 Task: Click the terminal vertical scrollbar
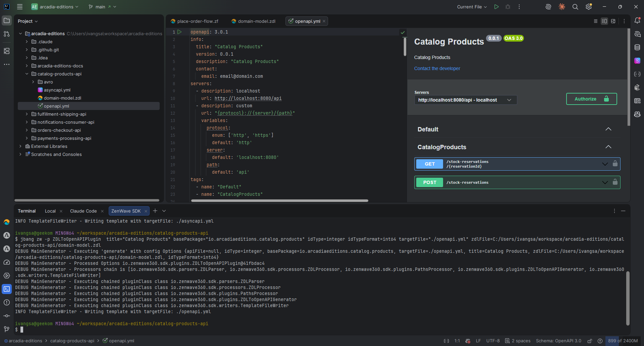[628, 298]
